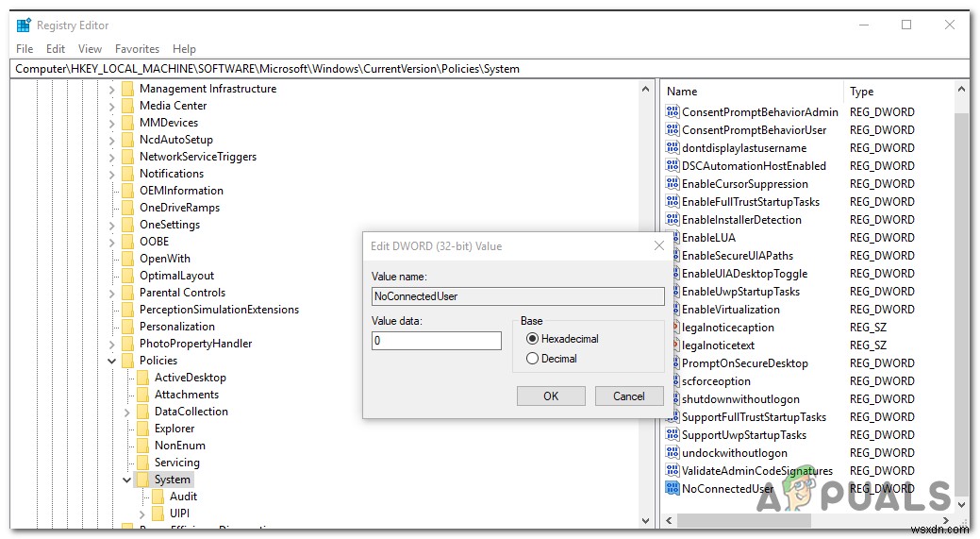
Task: Click the EnableFullTrustStartupTasks value icon
Action: point(673,201)
